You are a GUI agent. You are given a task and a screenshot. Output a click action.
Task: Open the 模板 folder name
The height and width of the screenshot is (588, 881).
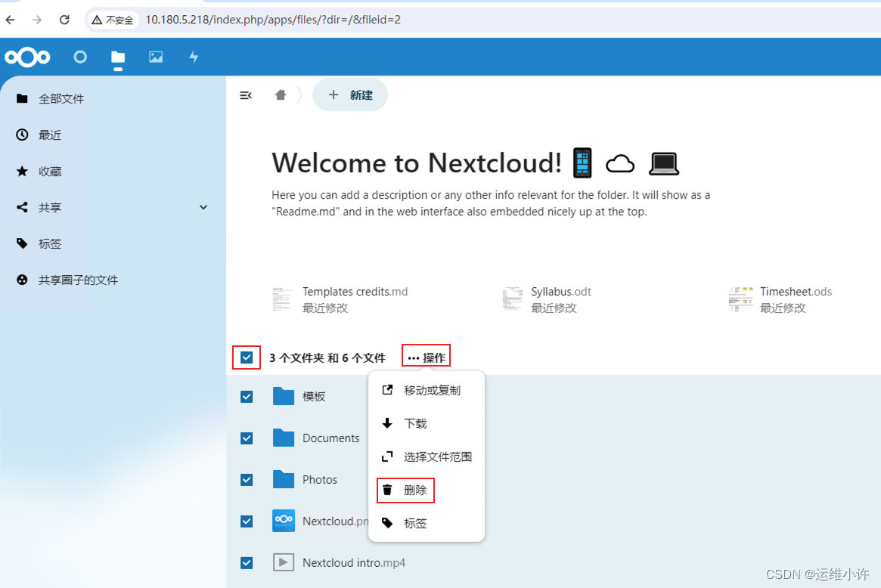coord(314,397)
